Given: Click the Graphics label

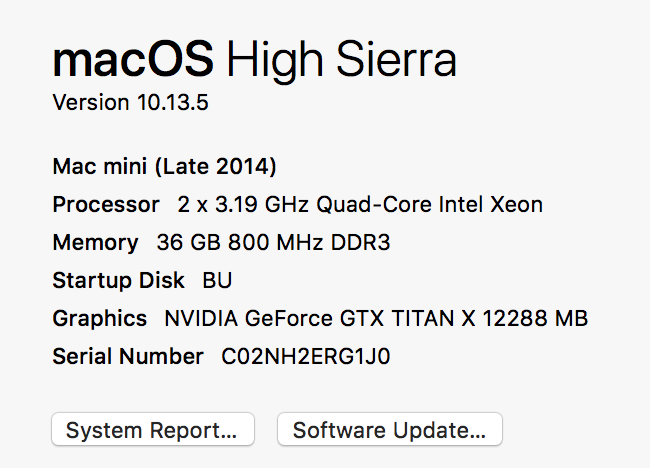Looking at the screenshot, I should 100,319.
